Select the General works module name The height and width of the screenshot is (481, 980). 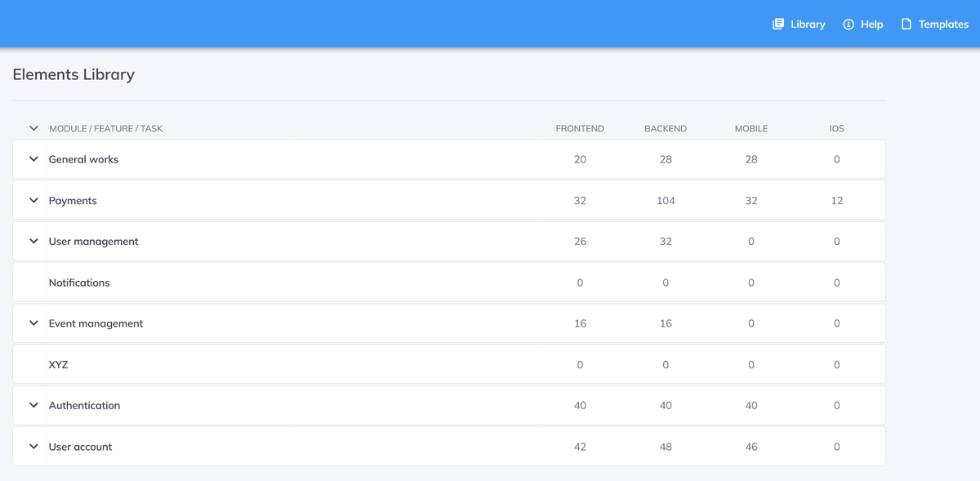click(x=83, y=159)
